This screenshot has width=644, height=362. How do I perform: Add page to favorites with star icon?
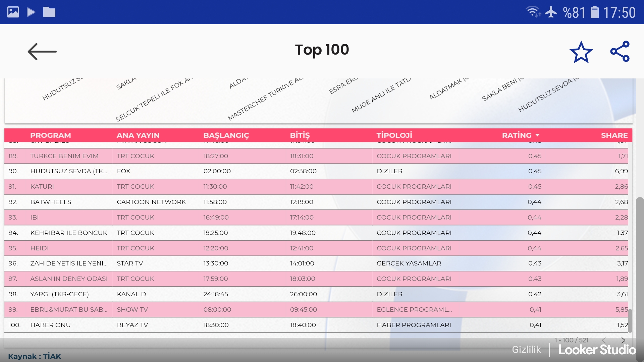point(581,52)
